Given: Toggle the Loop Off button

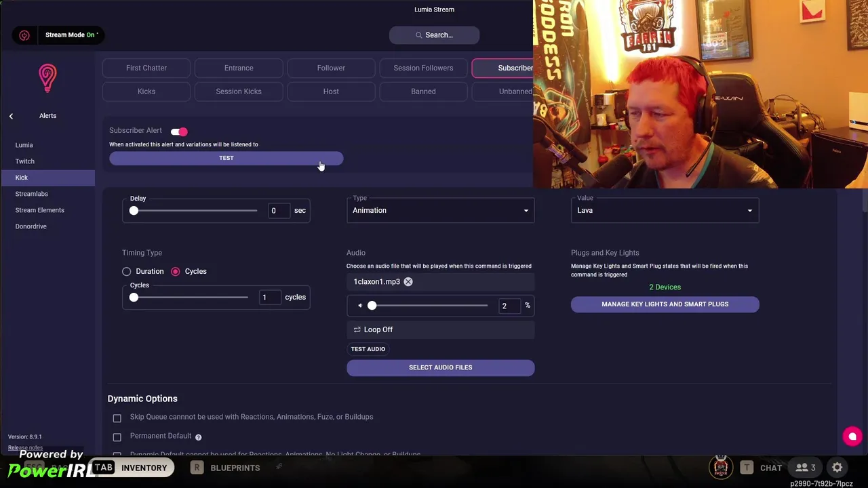Looking at the screenshot, I should point(441,329).
